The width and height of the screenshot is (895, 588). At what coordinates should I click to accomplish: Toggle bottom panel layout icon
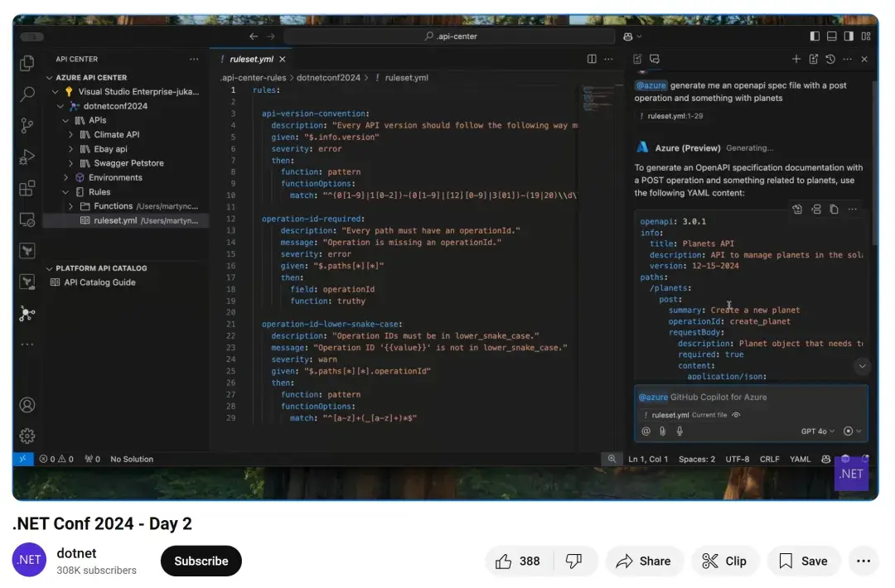[x=832, y=36]
